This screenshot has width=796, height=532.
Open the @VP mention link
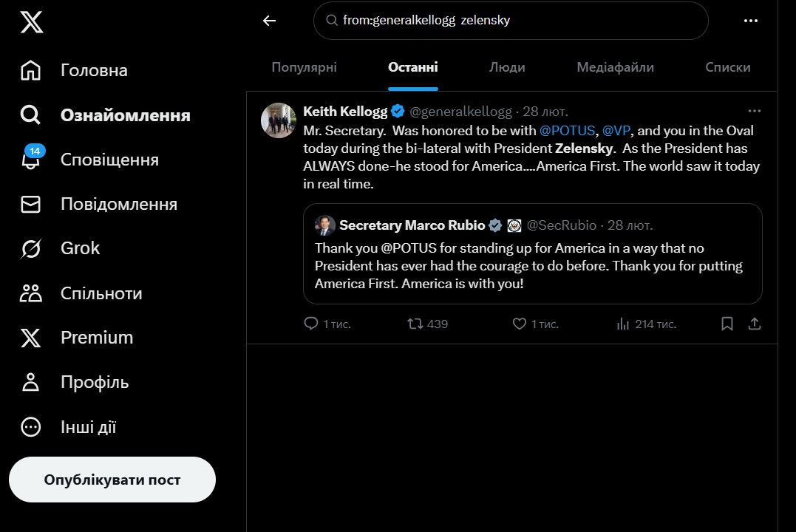pos(616,131)
